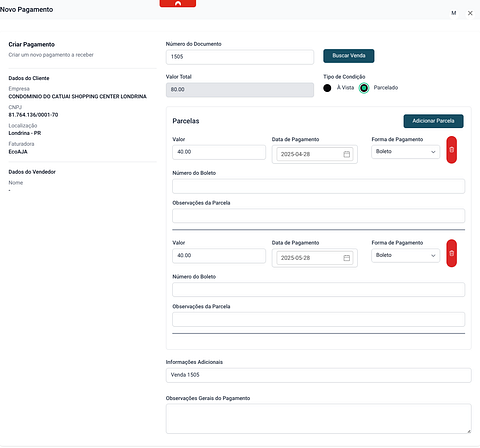Expand second Forma de Pagamento Boleto dropdown
The width and height of the screenshot is (480, 448).
coord(405,255)
